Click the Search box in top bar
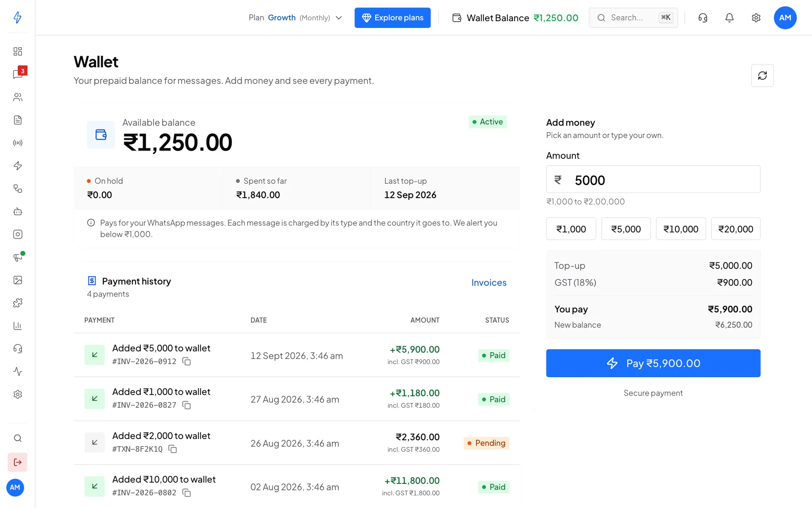 click(x=633, y=18)
